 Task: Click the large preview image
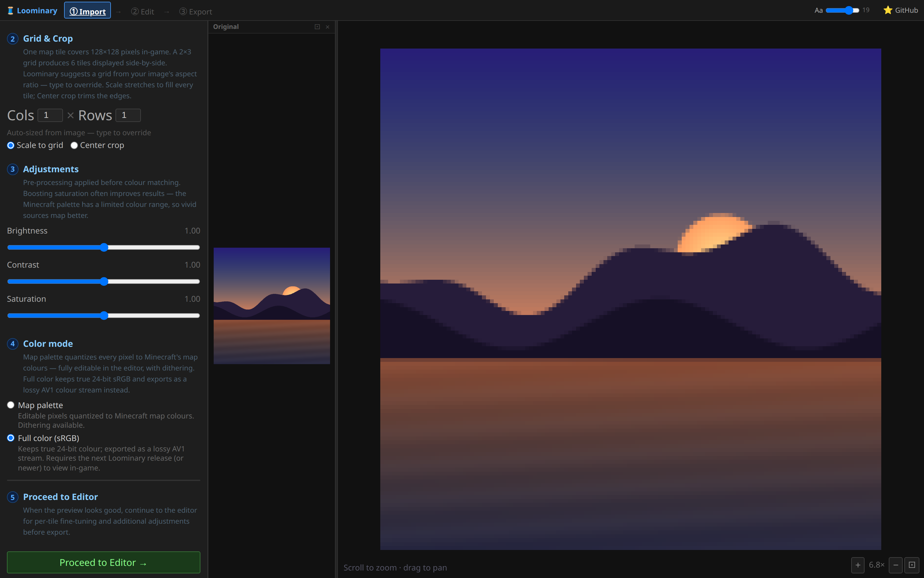pos(630,299)
